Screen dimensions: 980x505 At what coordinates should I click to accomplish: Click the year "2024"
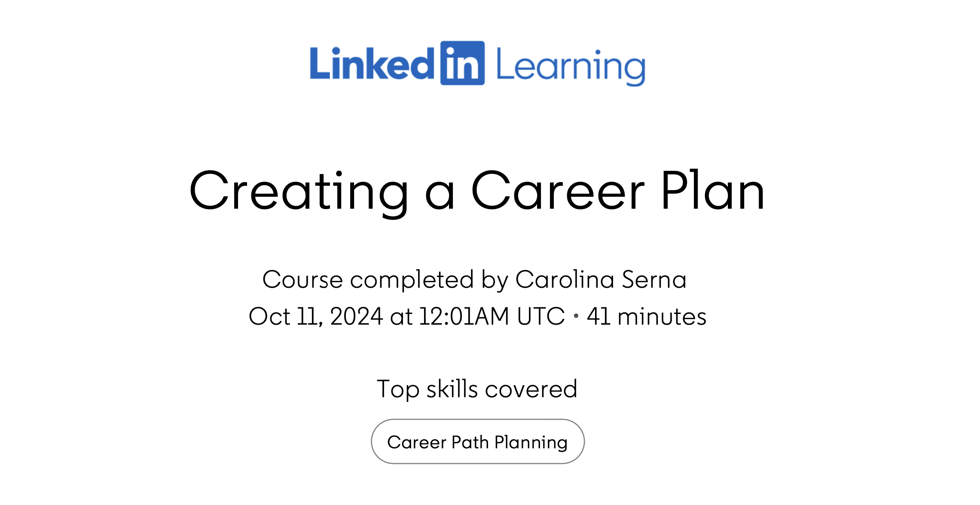click(x=356, y=316)
